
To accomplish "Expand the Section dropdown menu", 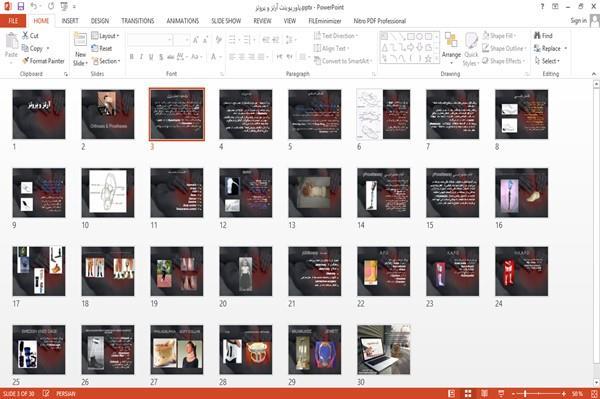I will pyautogui.click(x=106, y=61).
